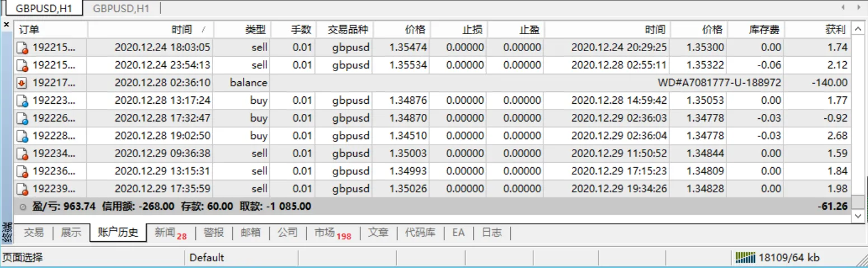Click buy order icon for order 192226
This screenshot has width=868, height=268.
[x=23, y=119]
